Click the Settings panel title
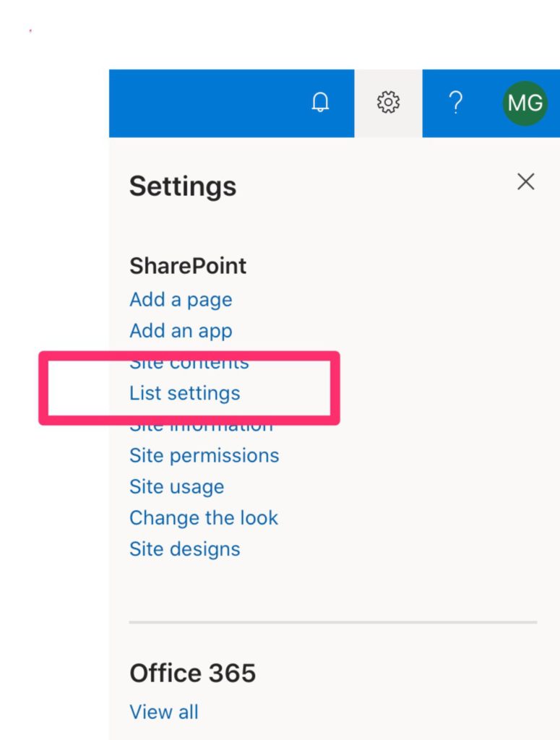The image size is (560, 740). coord(183,186)
